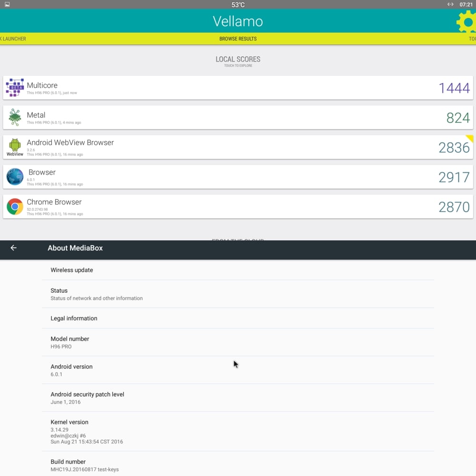Open Legal information

[x=238, y=318]
